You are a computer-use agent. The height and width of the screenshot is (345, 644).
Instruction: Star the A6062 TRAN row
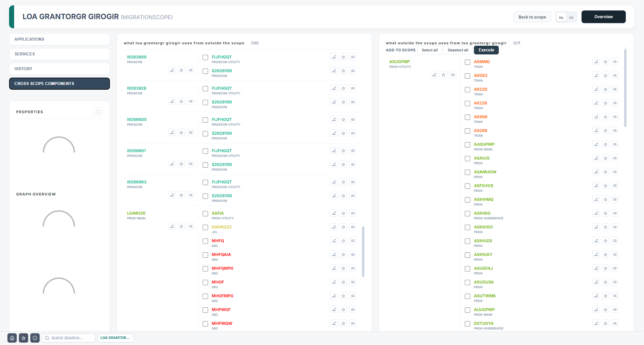(605, 76)
